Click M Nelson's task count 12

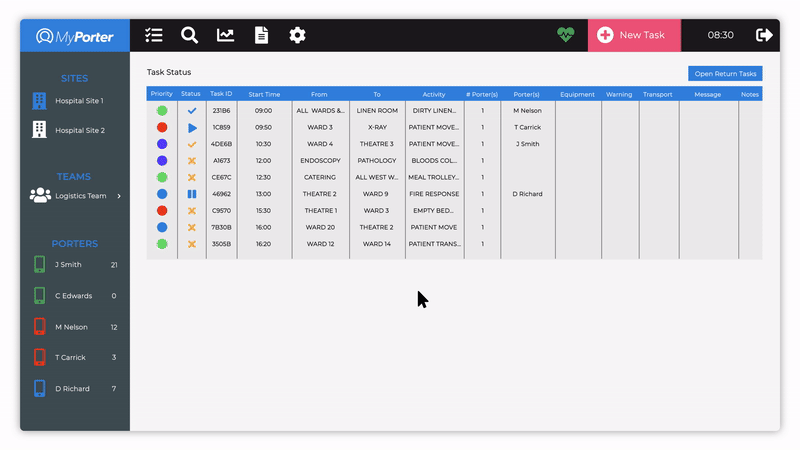pyautogui.click(x=114, y=327)
